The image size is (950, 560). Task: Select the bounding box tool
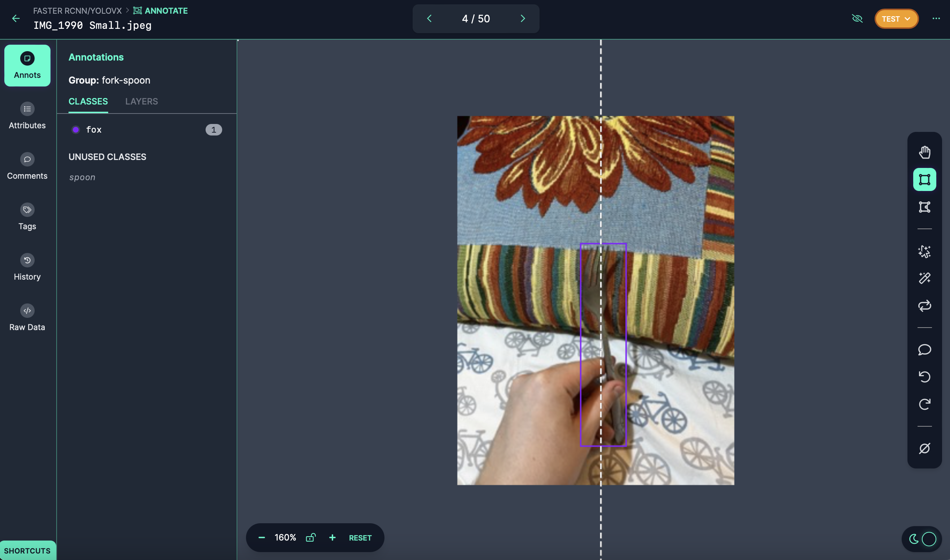coord(924,179)
